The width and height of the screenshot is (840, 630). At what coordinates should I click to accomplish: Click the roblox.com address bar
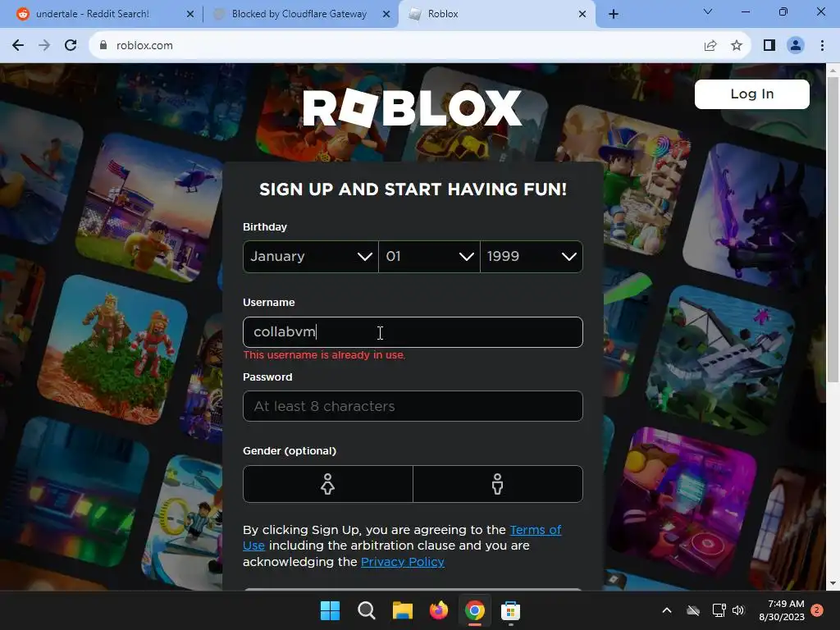point(396,46)
